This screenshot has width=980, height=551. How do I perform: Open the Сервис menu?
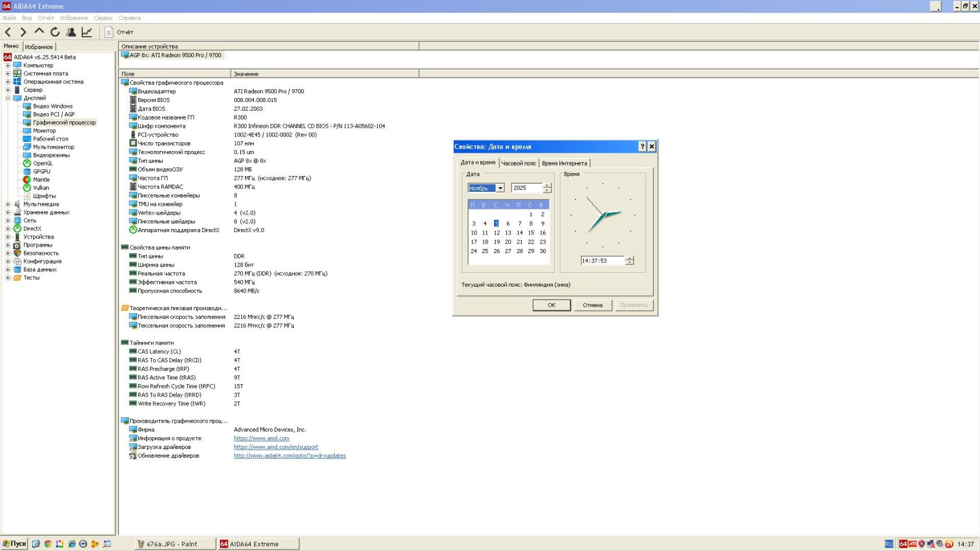(103, 18)
